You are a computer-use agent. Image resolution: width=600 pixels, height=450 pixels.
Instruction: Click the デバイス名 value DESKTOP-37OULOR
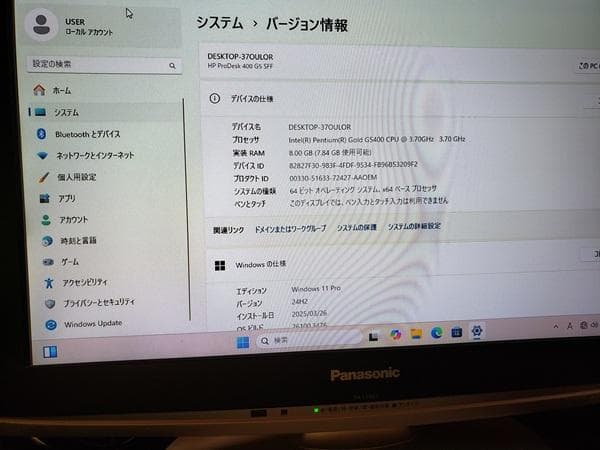coord(320,127)
